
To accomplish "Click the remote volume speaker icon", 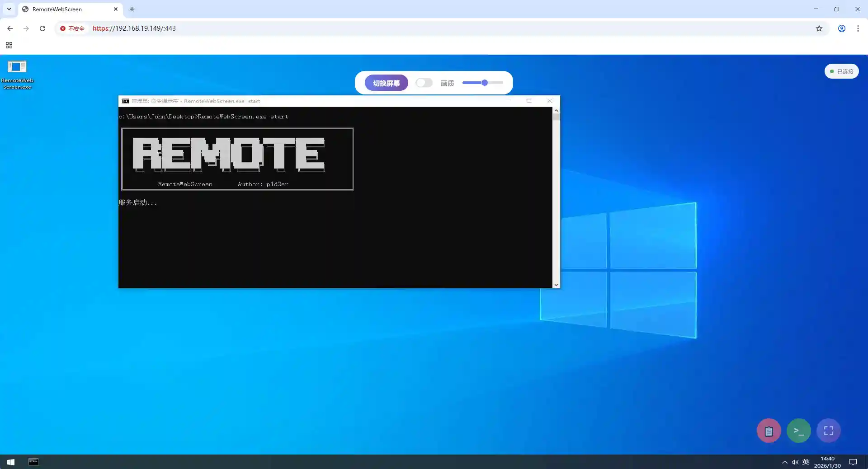I will 795,462.
